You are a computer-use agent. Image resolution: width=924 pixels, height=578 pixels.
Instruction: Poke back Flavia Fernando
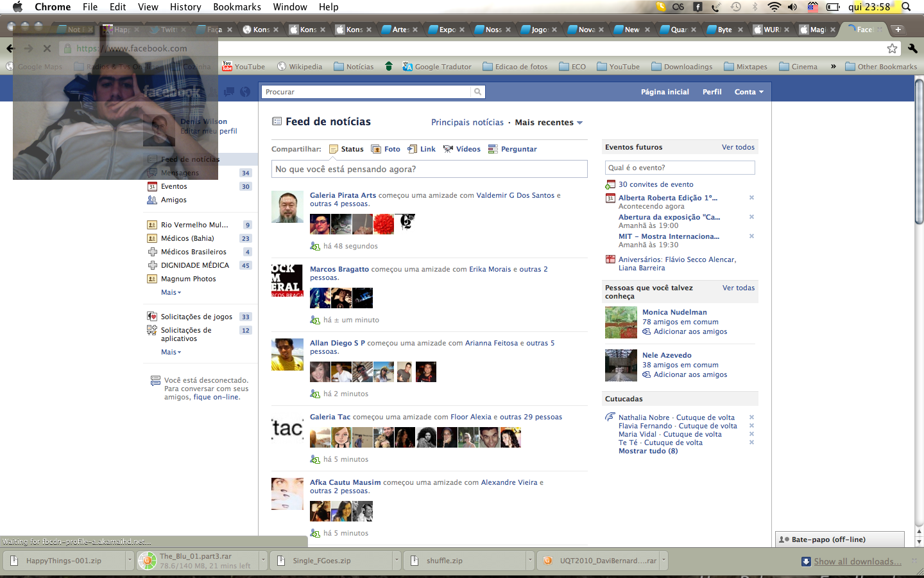(708, 426)
